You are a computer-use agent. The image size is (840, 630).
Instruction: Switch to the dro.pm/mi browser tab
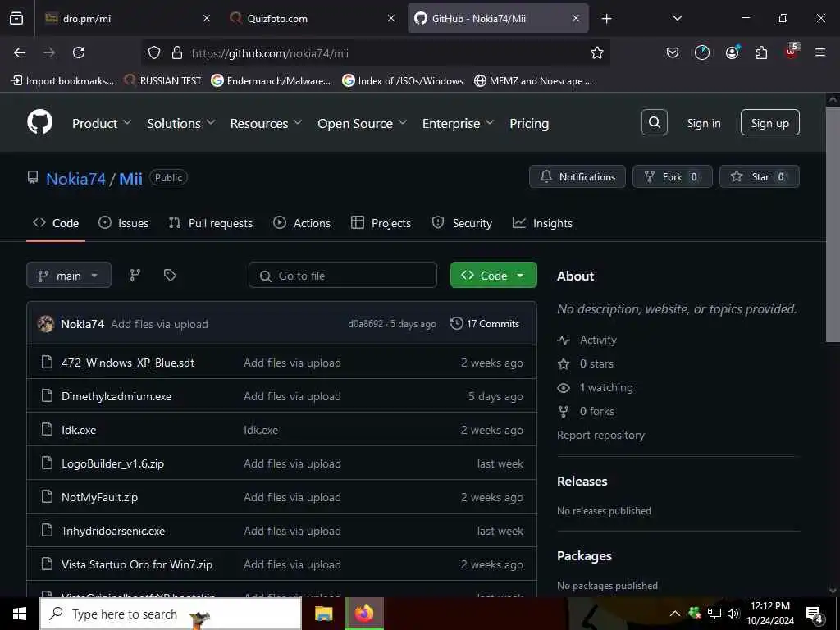click(x=126, y=18)
